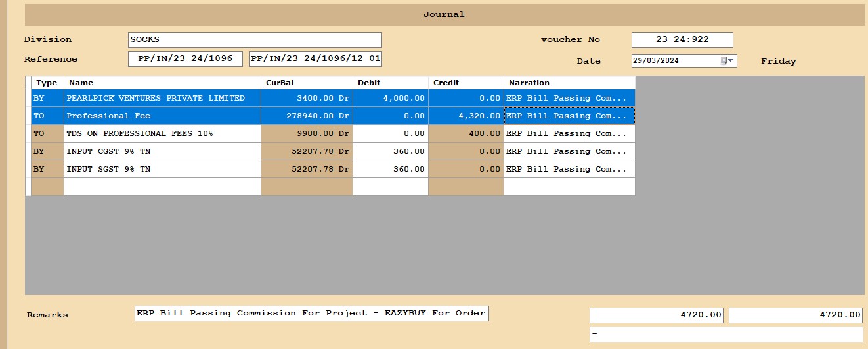Viewport: 868px width, 349px height.
Task: Select first Reference field PP/IN/23-24/1096
Action: 185,59
